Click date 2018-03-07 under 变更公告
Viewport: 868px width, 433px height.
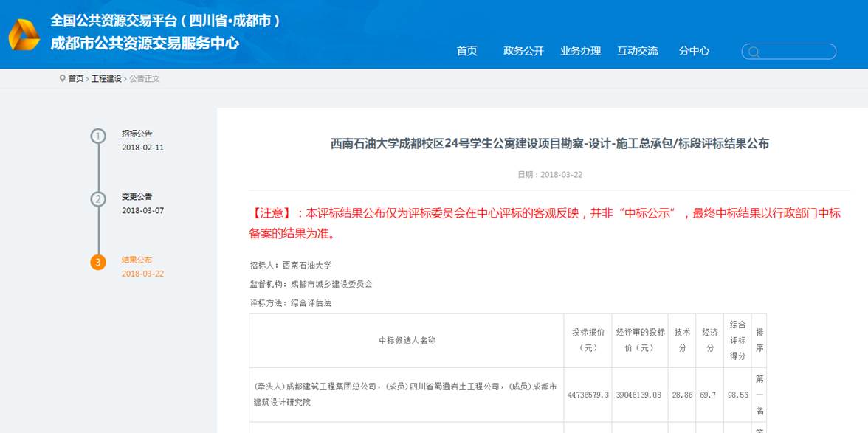click(x=143, y=211)
